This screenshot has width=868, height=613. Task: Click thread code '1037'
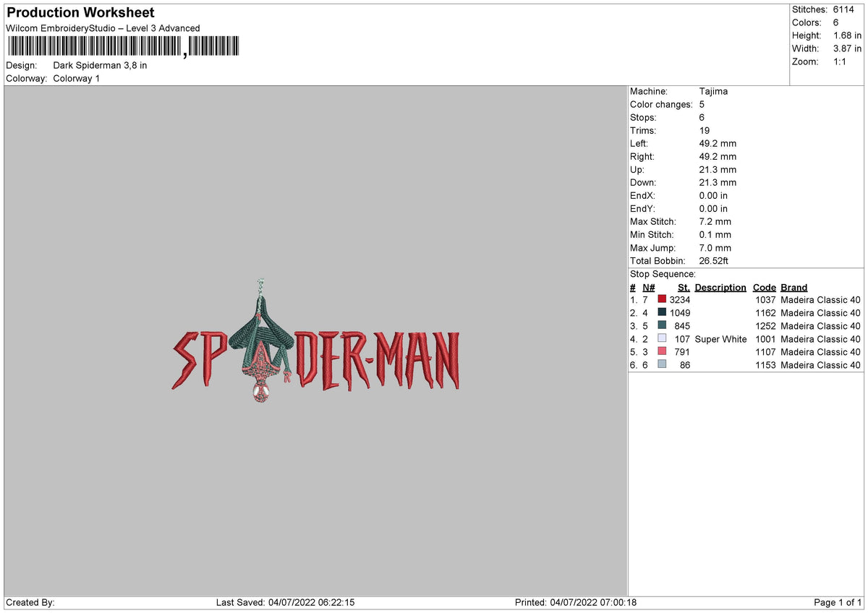tap(765, 299)
